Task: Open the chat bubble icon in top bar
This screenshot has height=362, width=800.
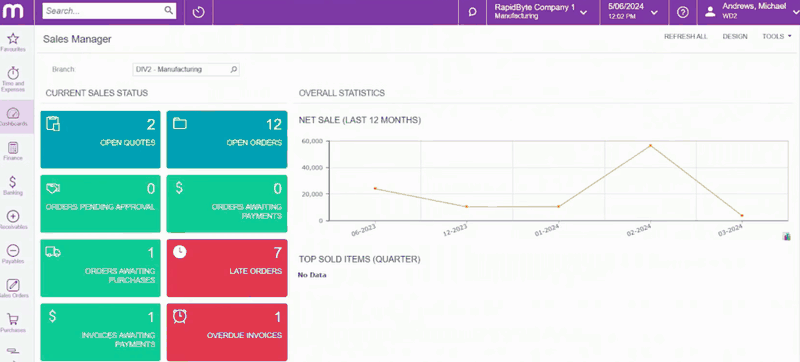Action: click(x=472, y=12)
